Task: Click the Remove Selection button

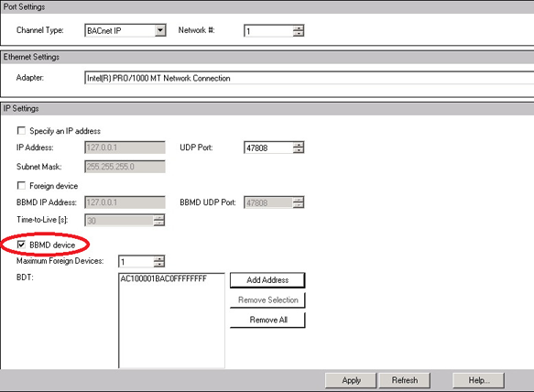Action: pos(267,300)
